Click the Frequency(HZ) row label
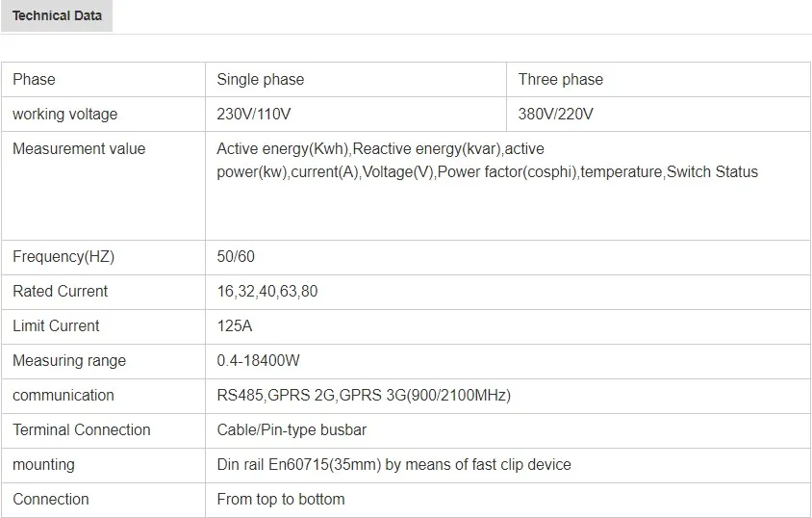812x518 pixels. click(63, 257)
